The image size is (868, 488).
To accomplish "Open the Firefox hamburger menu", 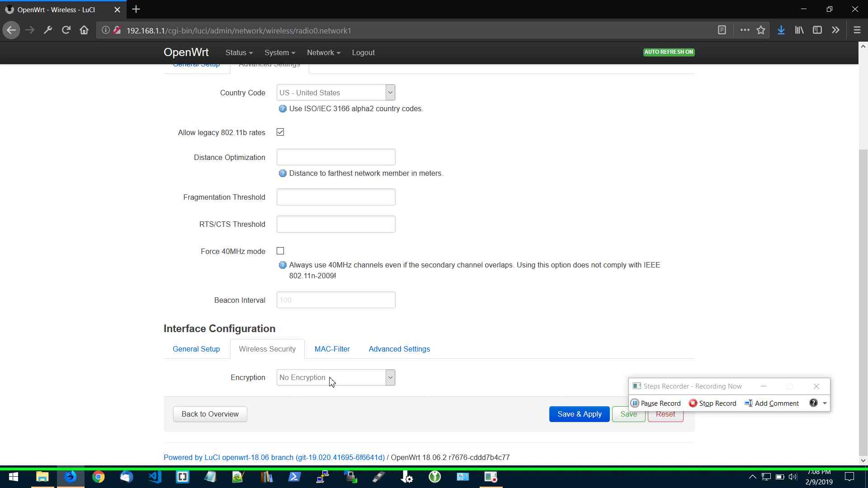I will point(857,30).
